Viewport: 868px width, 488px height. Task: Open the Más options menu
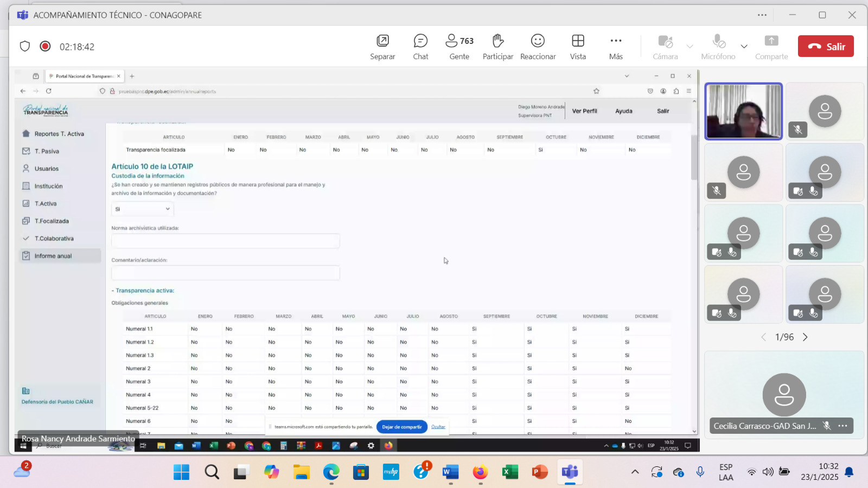(616, 42)
